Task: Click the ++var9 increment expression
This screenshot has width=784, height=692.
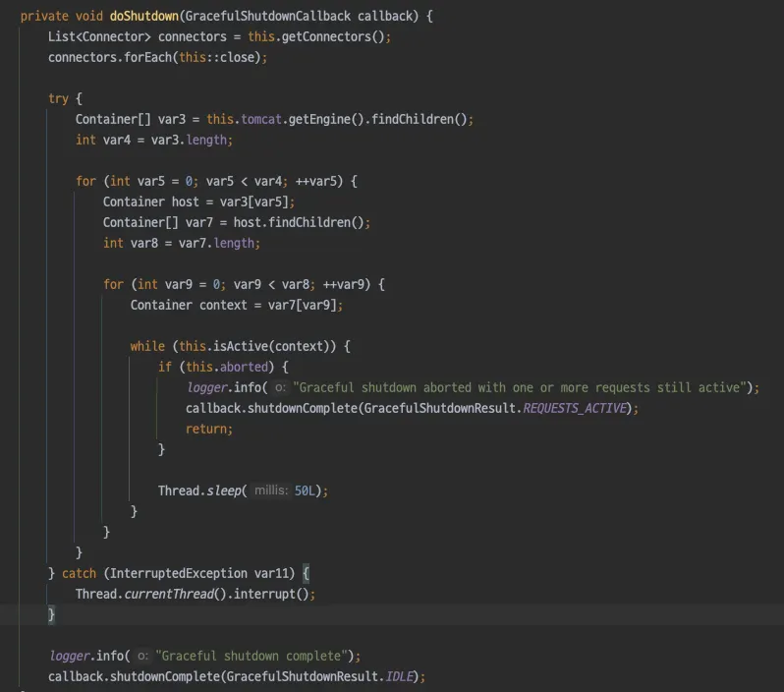Action: 344,285
